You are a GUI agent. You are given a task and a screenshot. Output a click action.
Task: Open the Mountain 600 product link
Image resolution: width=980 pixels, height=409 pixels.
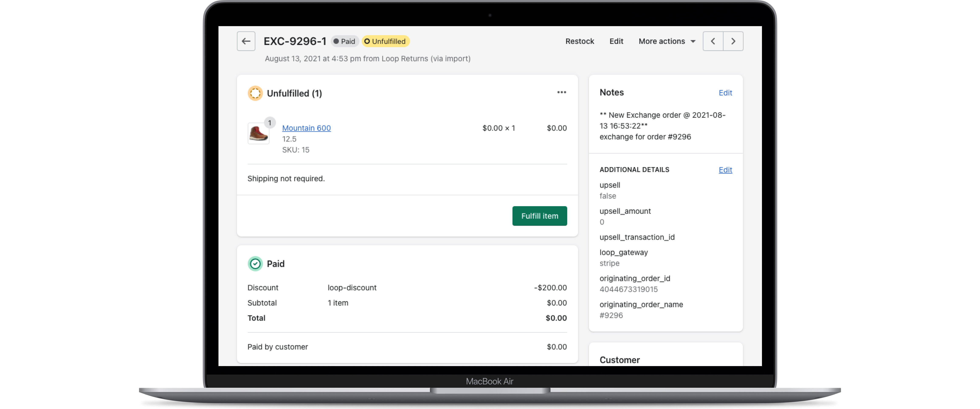(x=306, y=128)
